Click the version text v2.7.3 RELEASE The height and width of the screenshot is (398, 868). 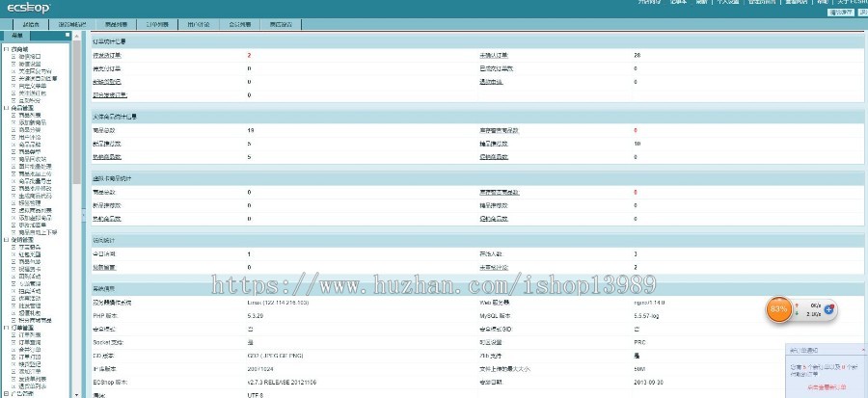(x=282, y=383)
